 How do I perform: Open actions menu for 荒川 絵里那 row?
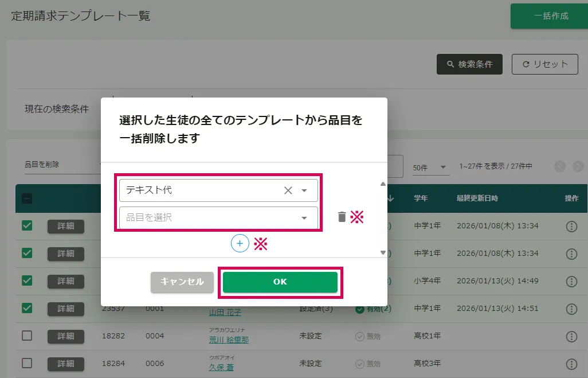click(x=571, y=336)
